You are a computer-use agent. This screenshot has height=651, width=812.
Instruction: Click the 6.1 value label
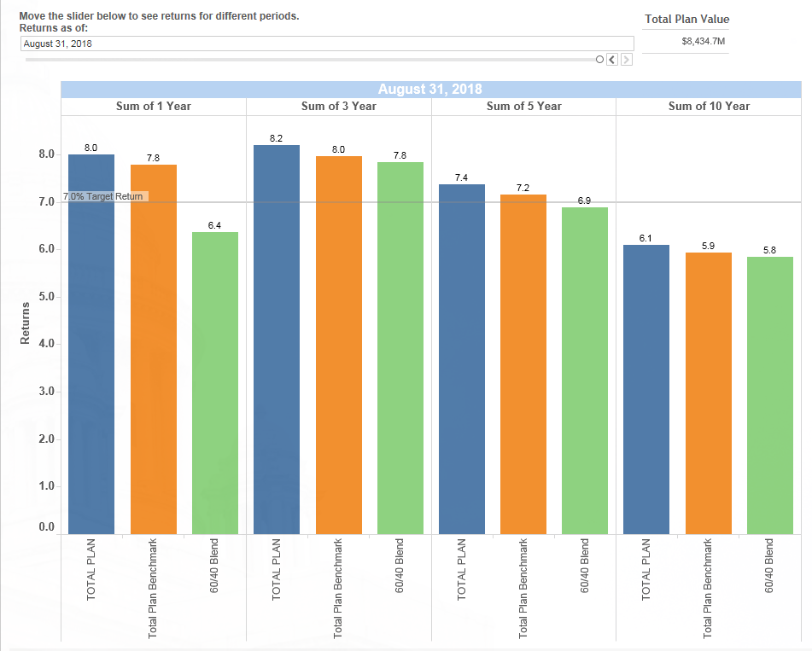[646, 238]
